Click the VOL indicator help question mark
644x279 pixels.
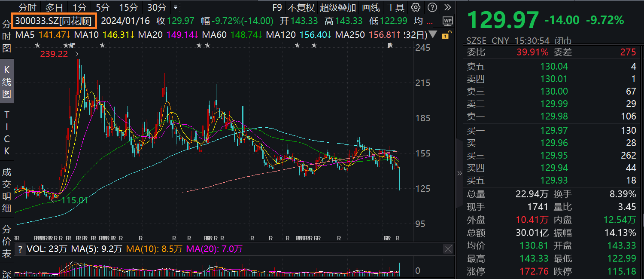(x=20, y=249)
